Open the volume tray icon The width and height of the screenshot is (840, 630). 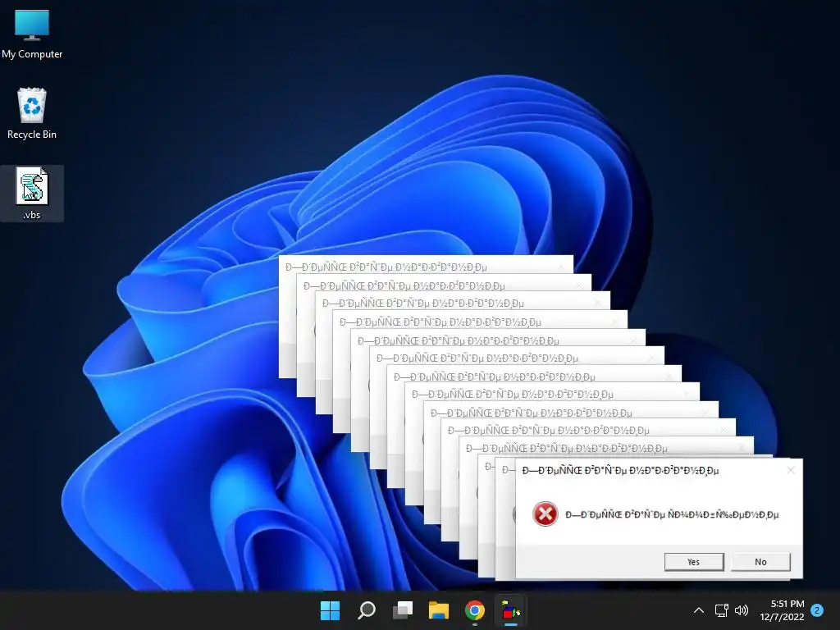click(742, 610)
